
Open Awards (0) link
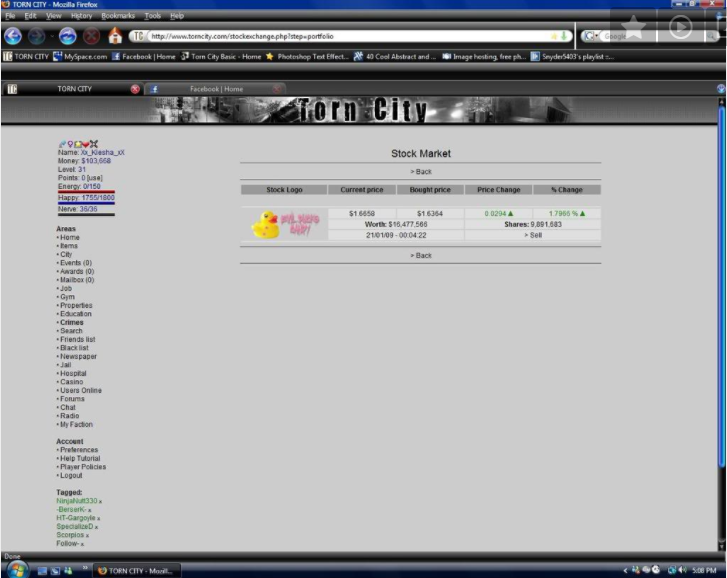click(77, 272)
